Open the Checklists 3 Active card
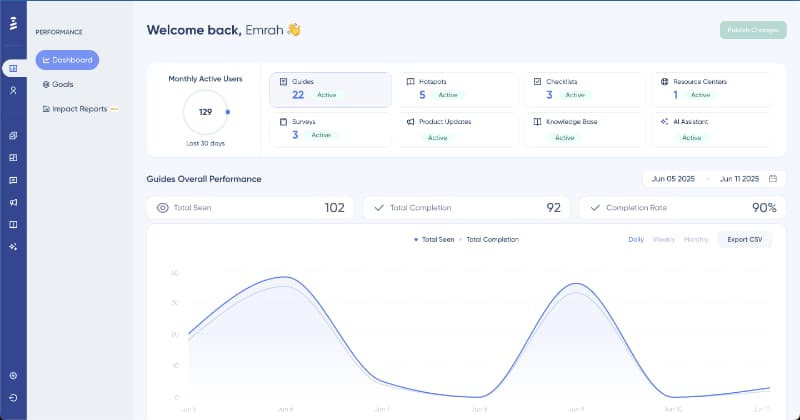The width and height of the screenshot is (800, 420). point(585,90)
